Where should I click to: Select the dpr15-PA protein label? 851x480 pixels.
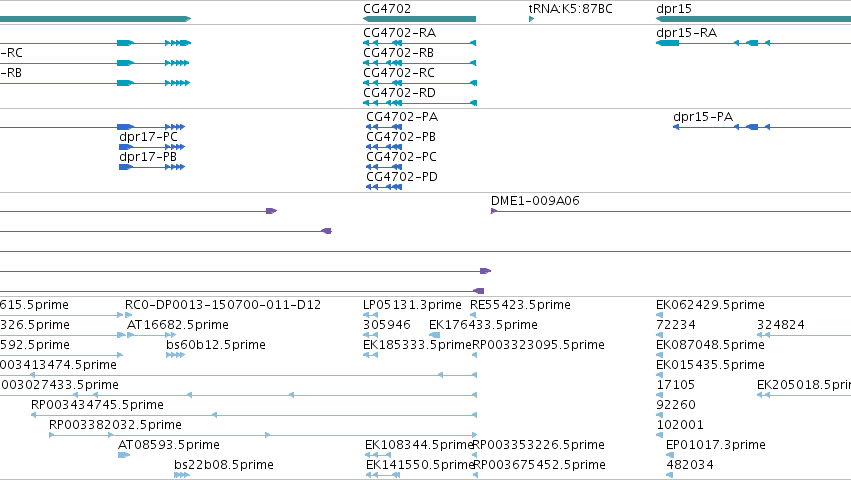tap(703, 117)
